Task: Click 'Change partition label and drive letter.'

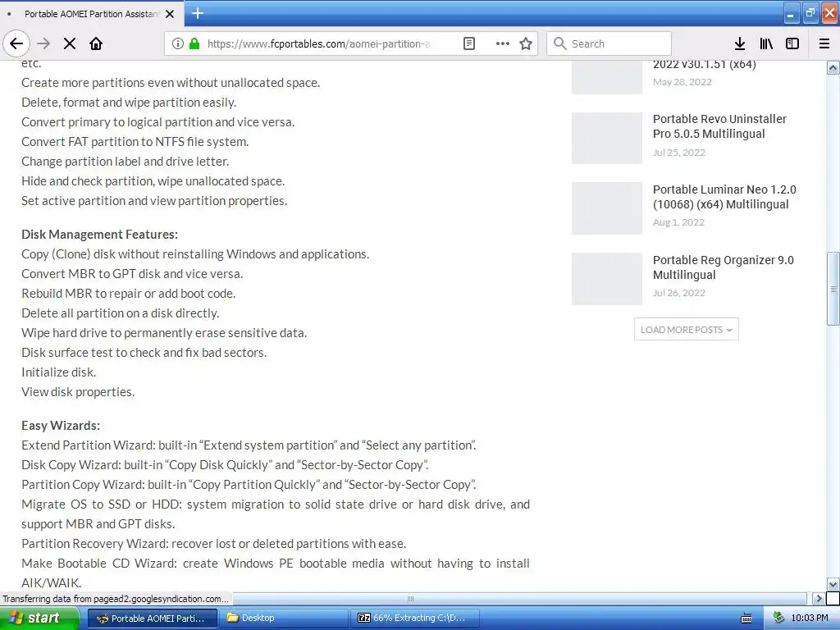Action: [x=126, y=162]
